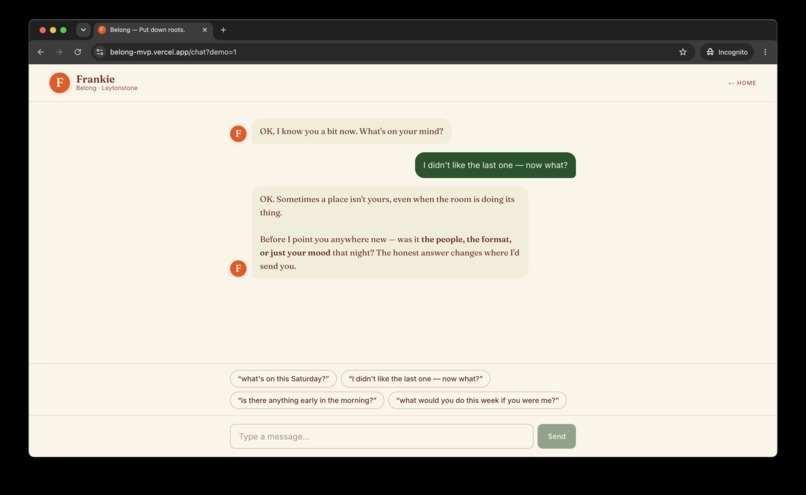Open the site info icon beside the URL

tap(100, 52)
